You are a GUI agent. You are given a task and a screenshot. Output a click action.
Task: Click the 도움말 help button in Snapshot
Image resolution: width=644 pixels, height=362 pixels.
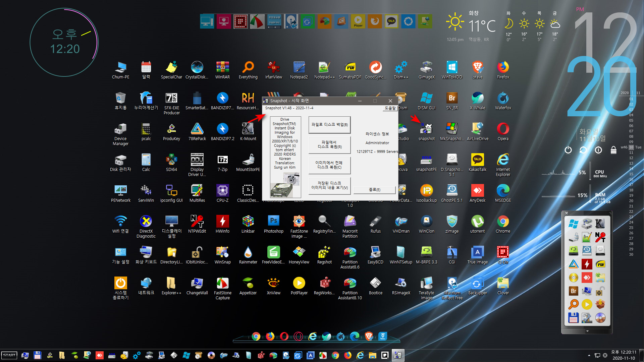click(390, 108)
